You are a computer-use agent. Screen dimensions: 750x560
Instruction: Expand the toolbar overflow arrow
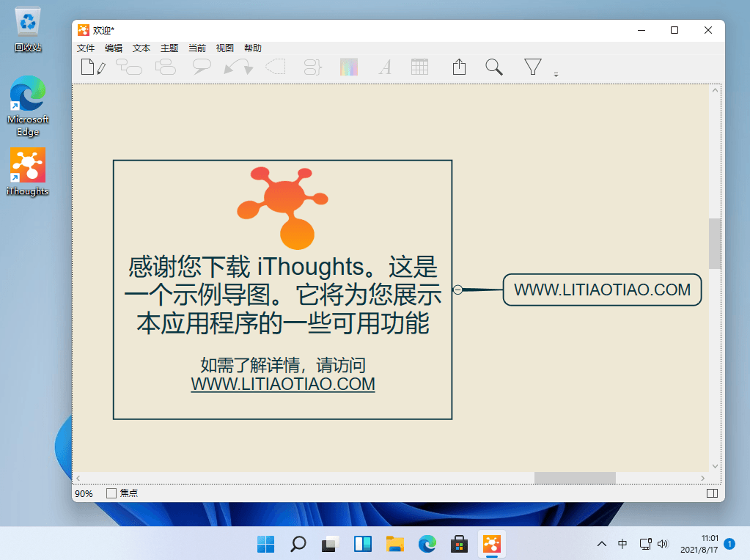[556, 75]
